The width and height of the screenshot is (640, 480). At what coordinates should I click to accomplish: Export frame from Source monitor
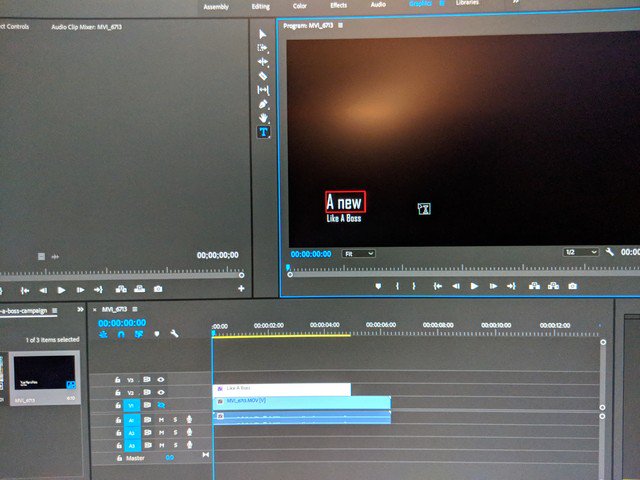click(158, 289)
